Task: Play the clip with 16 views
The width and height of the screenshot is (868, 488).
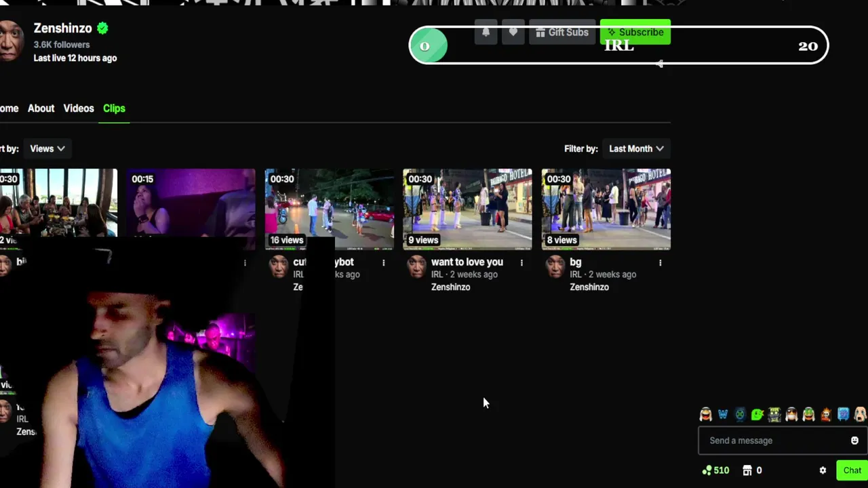Action: click(x=330, y=209)
